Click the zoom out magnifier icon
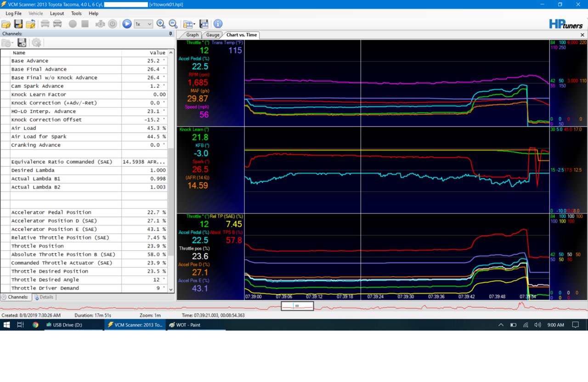 (173, 24)
